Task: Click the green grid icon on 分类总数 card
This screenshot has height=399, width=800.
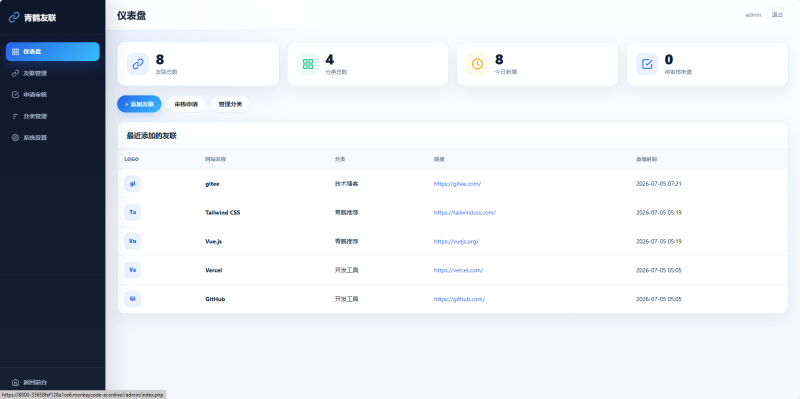Action: tap(308, 64)
